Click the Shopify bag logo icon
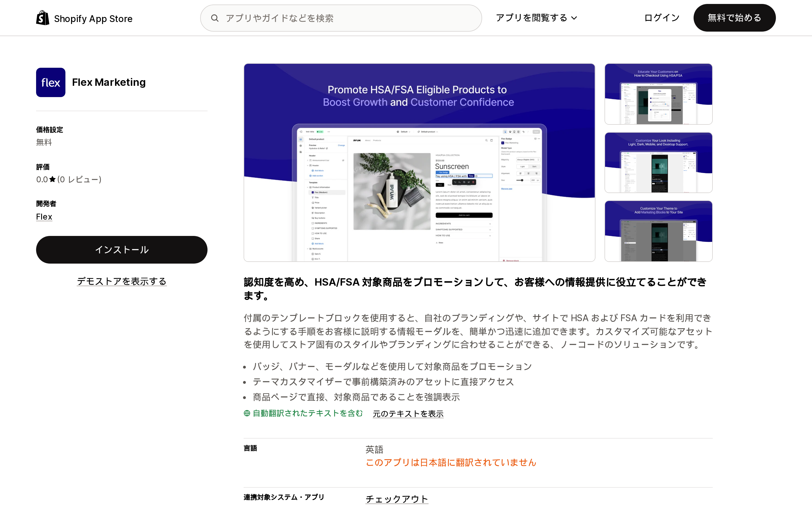 pyautogui.click(x=43, y=18)
